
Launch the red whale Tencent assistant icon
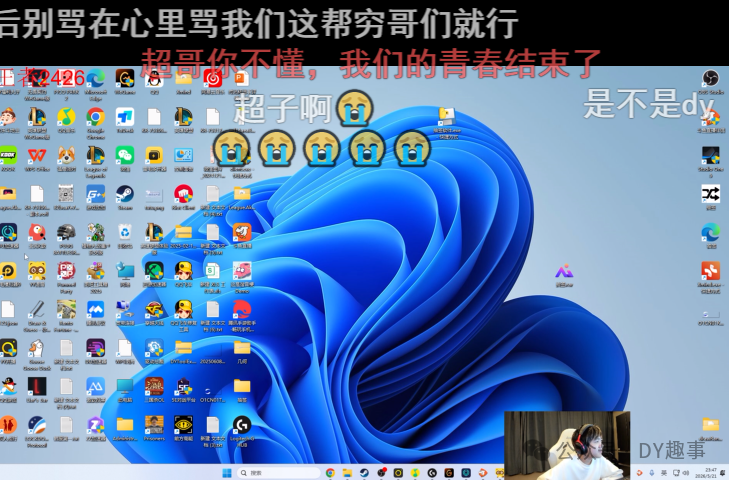tap(242, 316)
